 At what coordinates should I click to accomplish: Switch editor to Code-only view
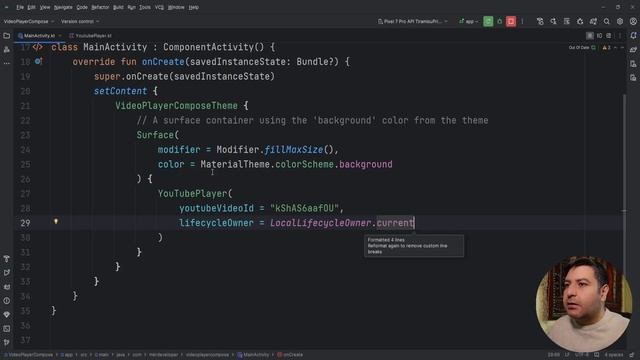[x=590, y=36]
